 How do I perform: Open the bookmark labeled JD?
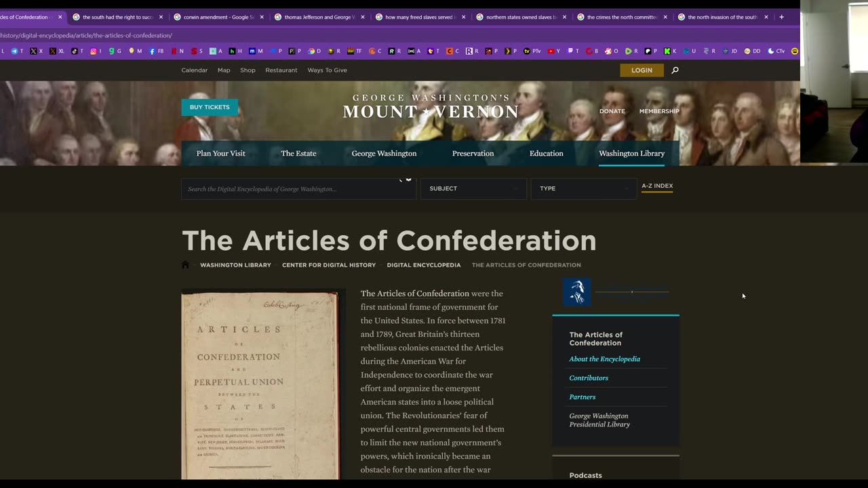730,51
